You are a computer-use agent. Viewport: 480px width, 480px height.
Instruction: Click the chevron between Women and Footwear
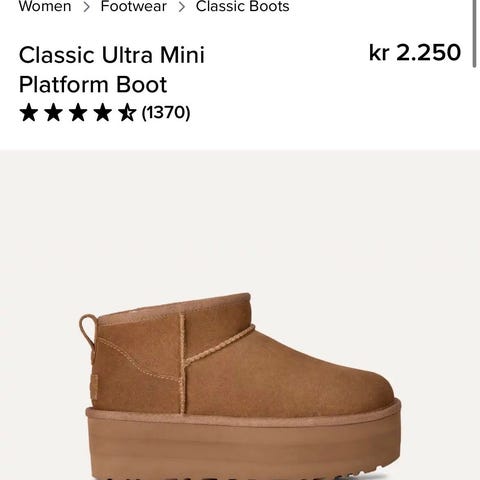click(86, 7)
